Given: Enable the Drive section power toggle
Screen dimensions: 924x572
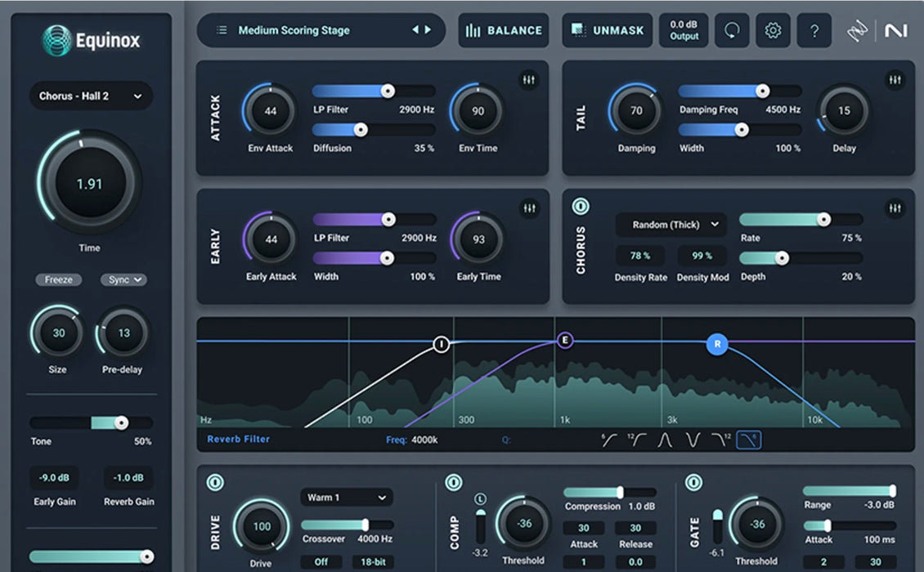Looking at the screenshot, I should pyautogui.click(x=214, y=484).
